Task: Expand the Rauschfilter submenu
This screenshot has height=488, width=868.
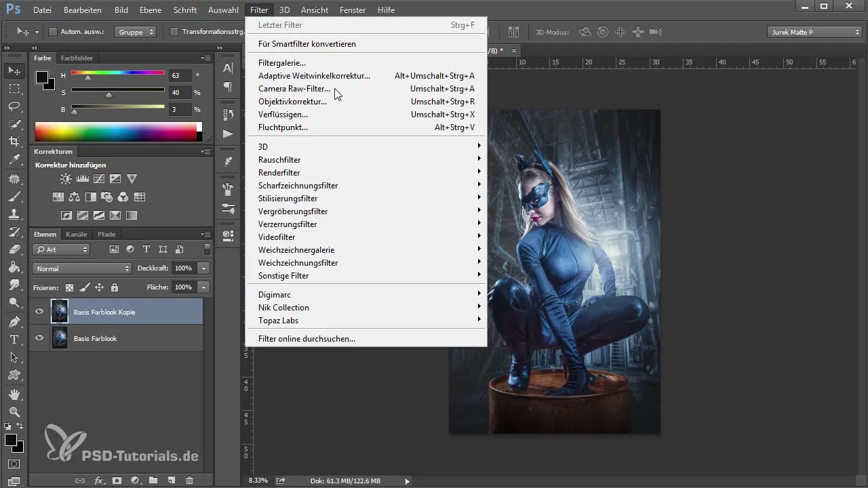Action: [x=366, y=159]
